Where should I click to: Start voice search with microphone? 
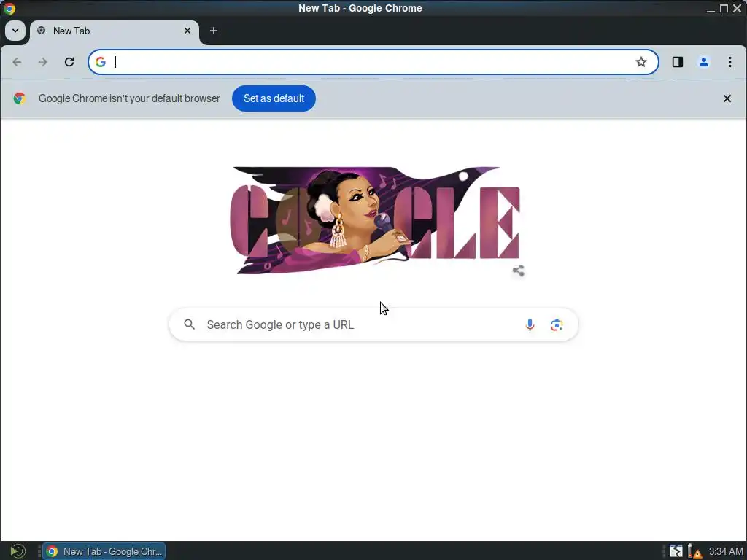(530, 324)
